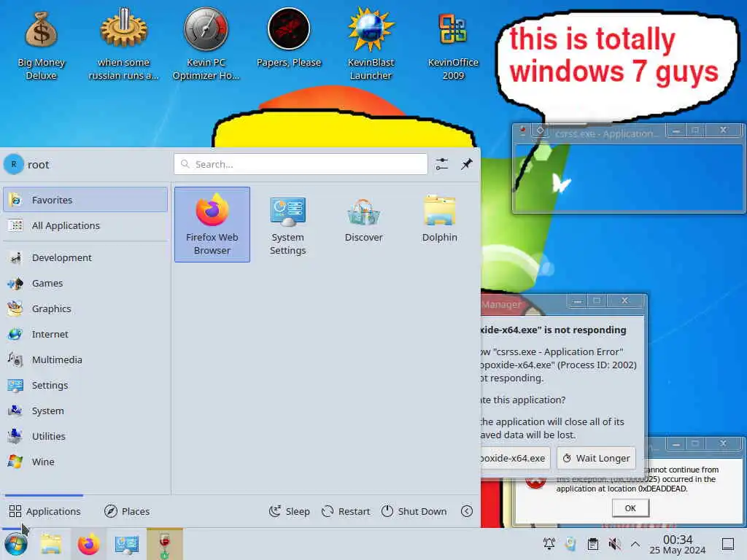Open the 'when some russian runs a...' desktop icon
747x560 pixels.
point(123,45)
